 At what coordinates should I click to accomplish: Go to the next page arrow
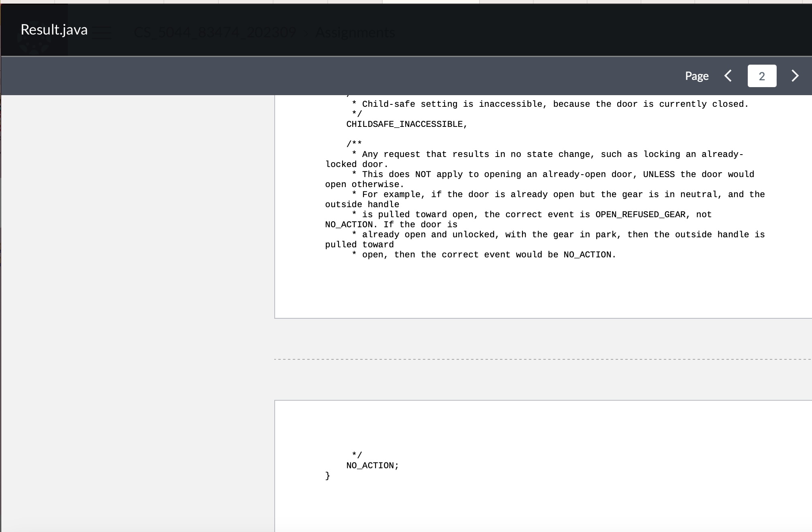click(795, 76)
